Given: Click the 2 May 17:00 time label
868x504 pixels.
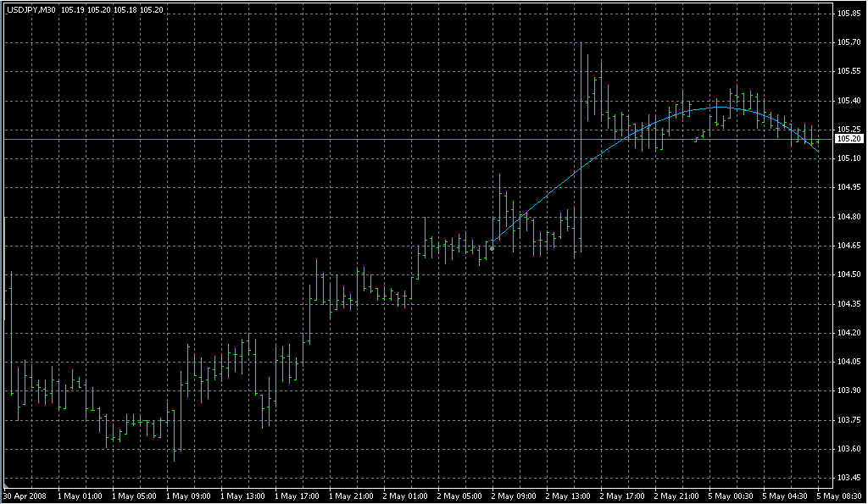Looking at the screenshot, I should pyautogui.click(x=622, y=496).
